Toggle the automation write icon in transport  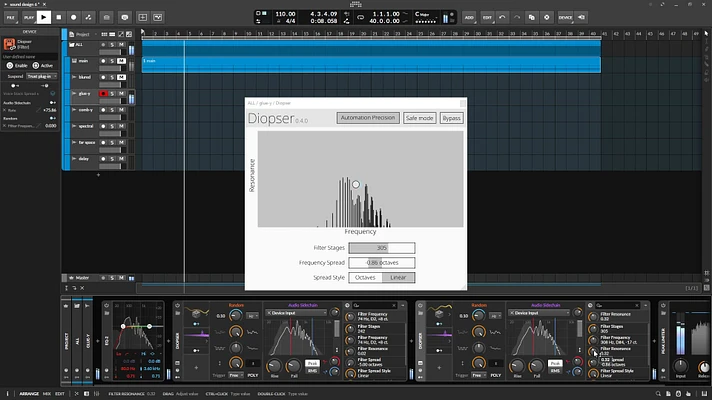[89, 17]
